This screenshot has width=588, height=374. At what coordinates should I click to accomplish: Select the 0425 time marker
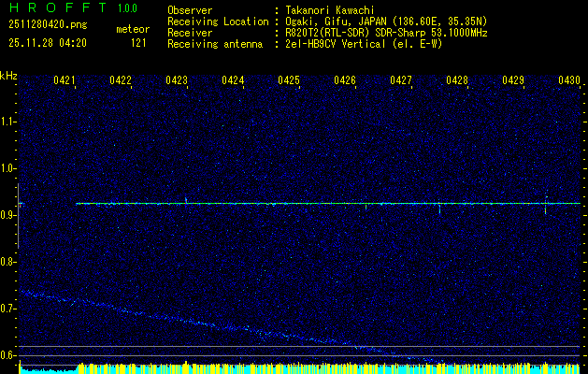point(289,81)
